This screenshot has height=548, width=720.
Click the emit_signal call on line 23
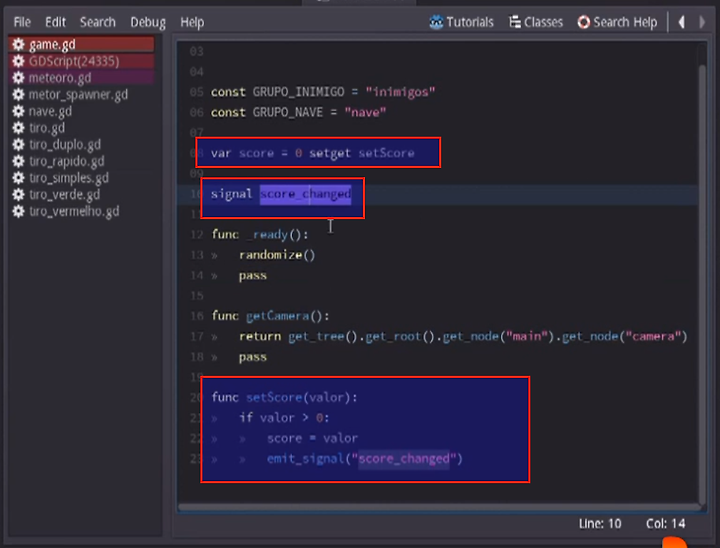coord(365,458)
